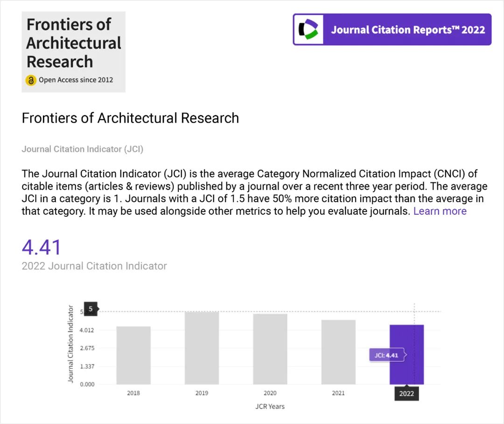The image size is (504, 424).
Task: Click the yellow Open Access padlock icon
Action: 31,80
